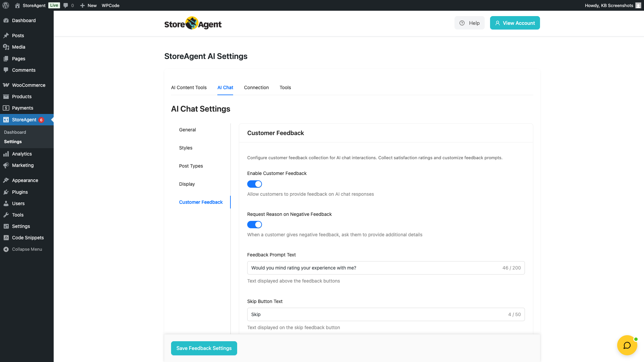644x362 pixels.
Task: Open StoreAgent Dashboard submenu link
Action: tap(15, 132)
